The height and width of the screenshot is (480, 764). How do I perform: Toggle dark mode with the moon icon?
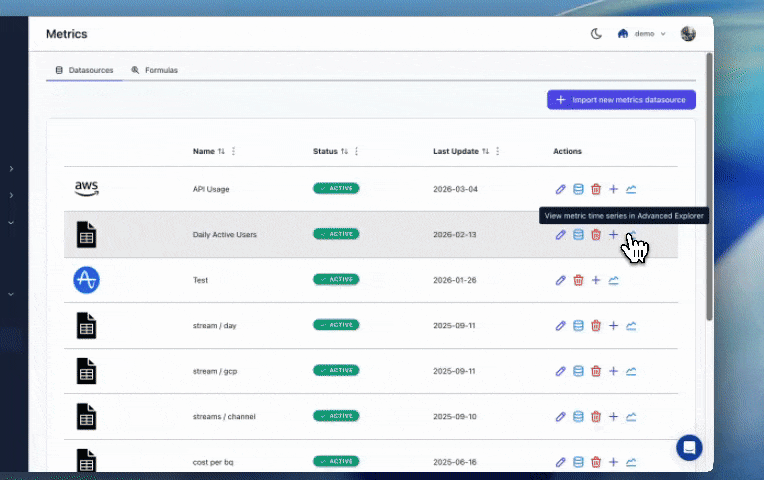coord(596,34)
